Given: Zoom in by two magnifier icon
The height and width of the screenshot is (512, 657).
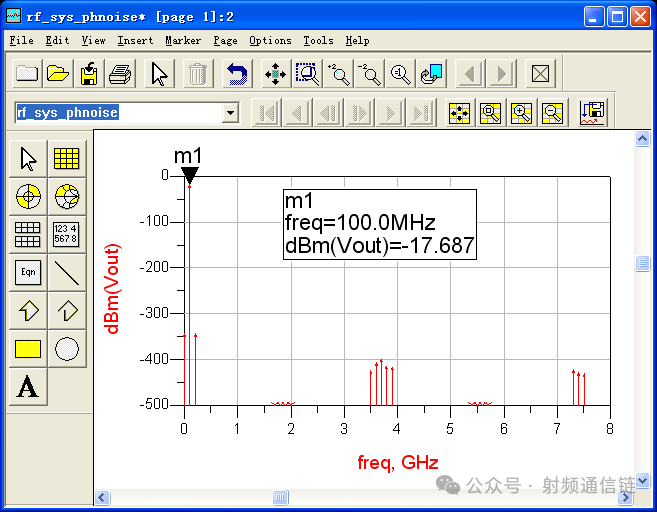Looking at the screenshot, I should (339, 74).
